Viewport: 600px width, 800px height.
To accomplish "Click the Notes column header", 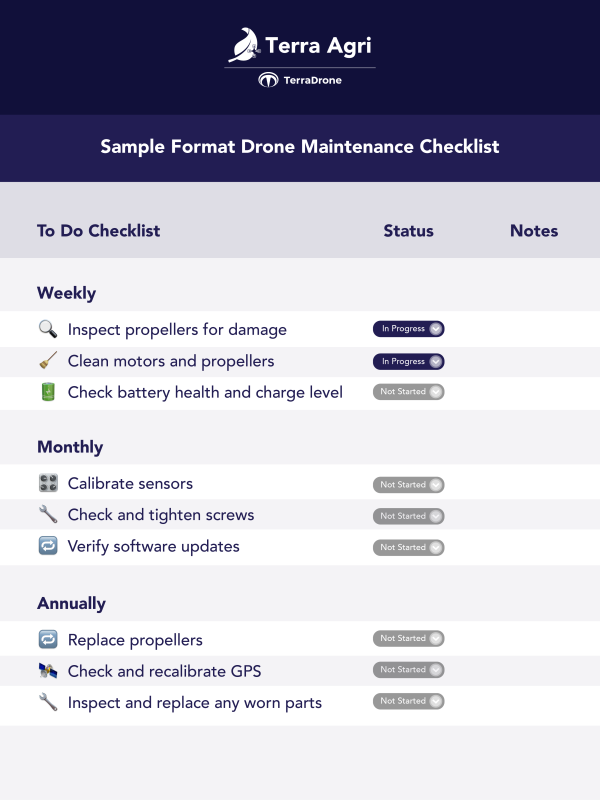I will (533, 231).
